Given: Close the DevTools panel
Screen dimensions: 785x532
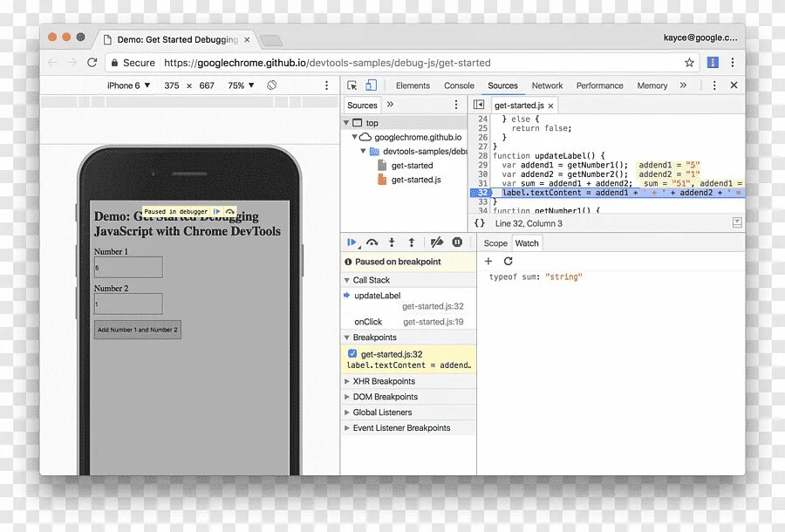Looking at the screenshot, I should pyautogui.click(x=734, y=85).
